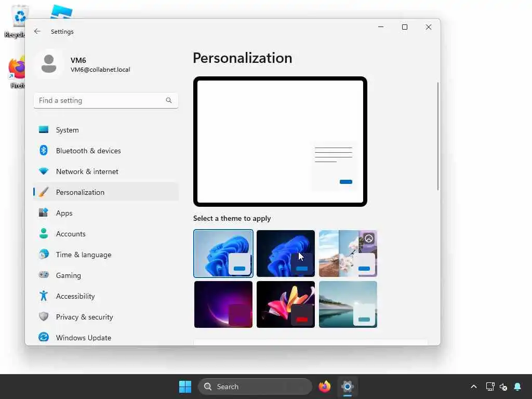Maximize the Settings window
Screen dimensions: 532x399
[404, 27]
